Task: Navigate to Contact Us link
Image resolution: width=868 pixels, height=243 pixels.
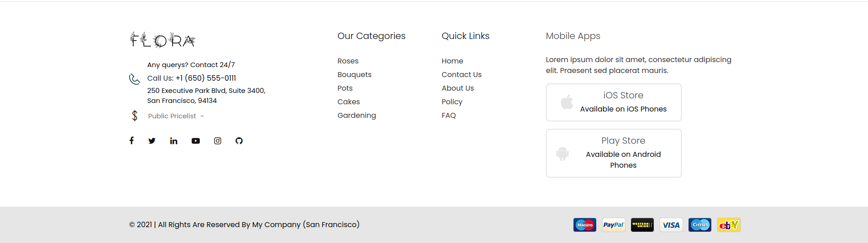Action: (462, 75)
